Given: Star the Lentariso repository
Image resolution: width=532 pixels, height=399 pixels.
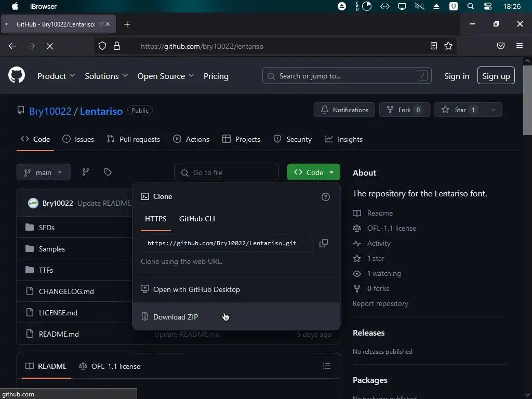Looking at the screenshot, I should (x=459, y=110).
